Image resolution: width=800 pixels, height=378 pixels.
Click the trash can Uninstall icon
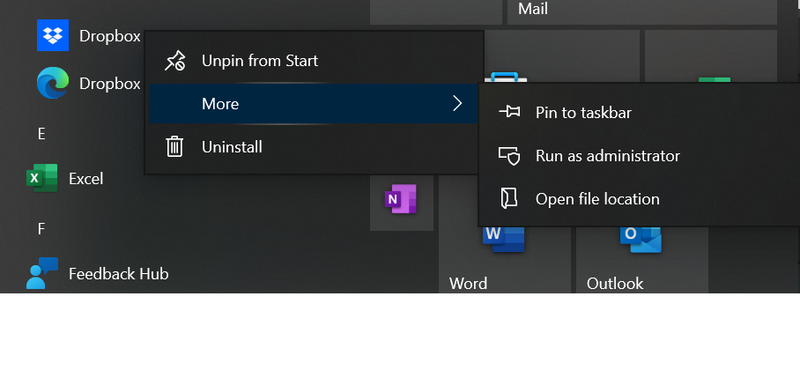coord(174,147)
